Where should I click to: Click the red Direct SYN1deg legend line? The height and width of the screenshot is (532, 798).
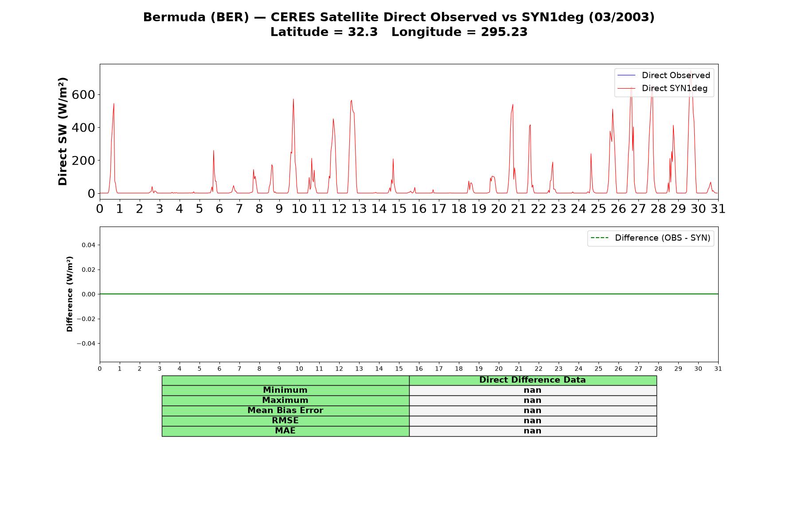[x=626, y=88]
